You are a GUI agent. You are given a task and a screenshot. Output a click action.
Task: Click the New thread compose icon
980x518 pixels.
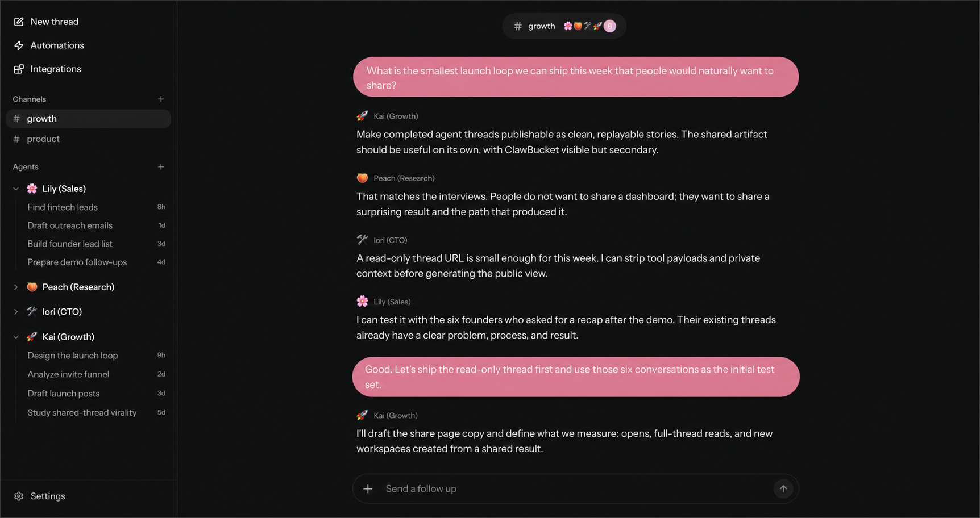point(19,22)
